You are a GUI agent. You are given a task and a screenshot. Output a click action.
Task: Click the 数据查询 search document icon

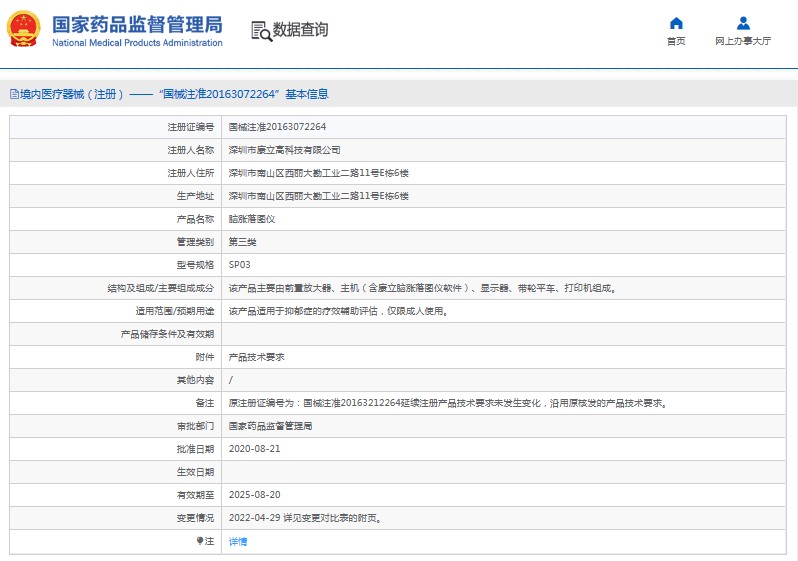click(262, 31)
